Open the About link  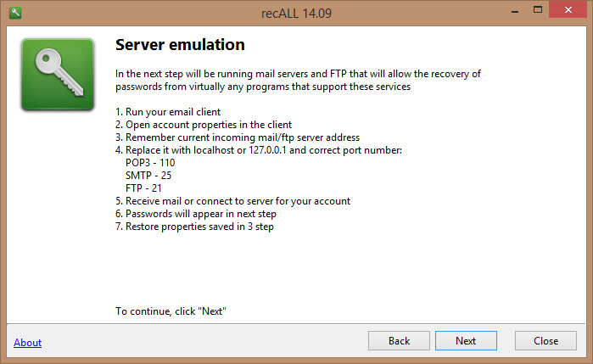[x=28, y=343]
